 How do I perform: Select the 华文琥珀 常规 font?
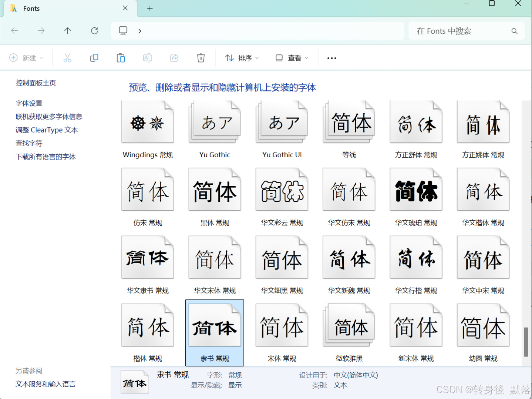pos(416,197)
